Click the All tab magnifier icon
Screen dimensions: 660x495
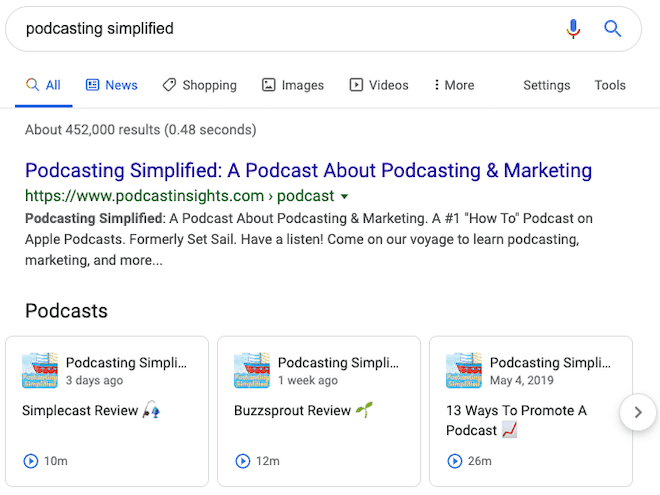[32, 85]
